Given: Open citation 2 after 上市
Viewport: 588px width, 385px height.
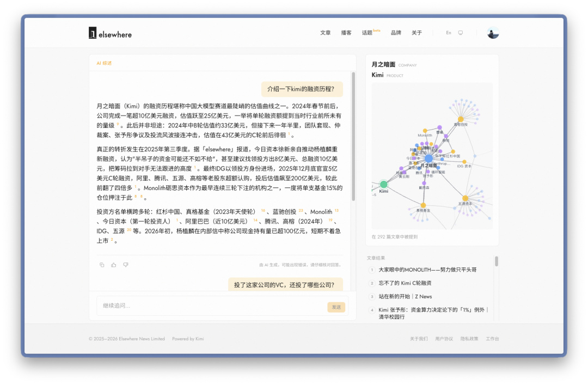Looking at the screenshot, I should tap(112, 240).
